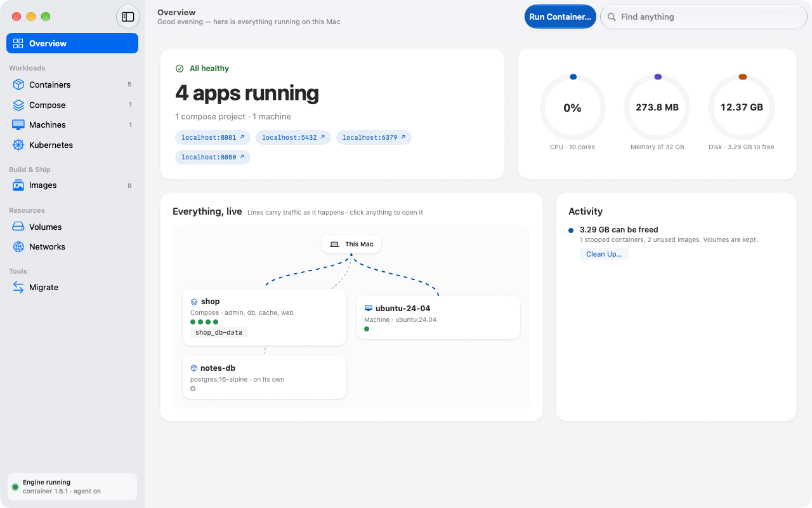This screenshot has height=508, width=812.
Task: Open the Images section
Action: click(x=72, y=185)
